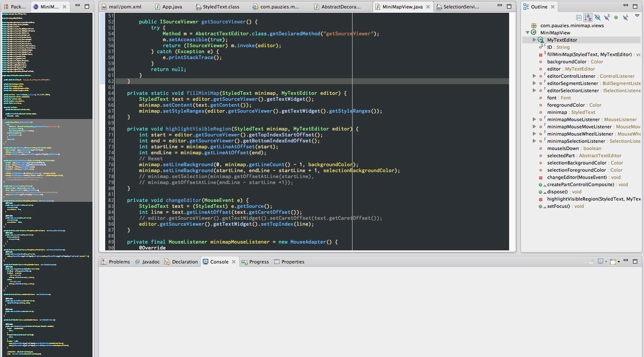Expand editorControlListener in the outline
Viewport: 644px width, 357px height.
535,76
